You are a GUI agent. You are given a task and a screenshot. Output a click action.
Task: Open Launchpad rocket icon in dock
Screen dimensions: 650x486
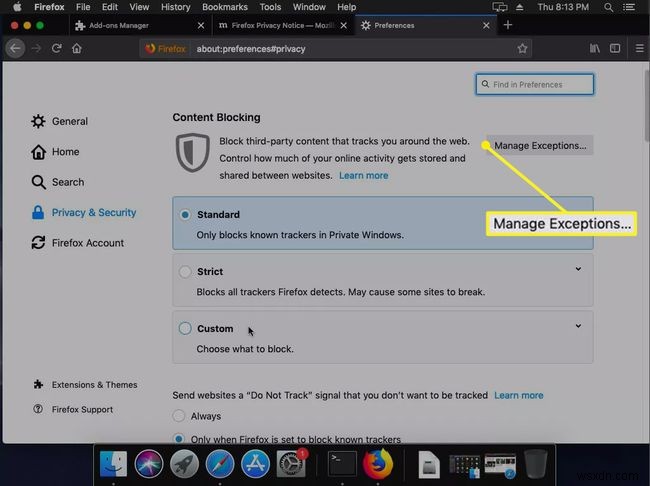184,464
